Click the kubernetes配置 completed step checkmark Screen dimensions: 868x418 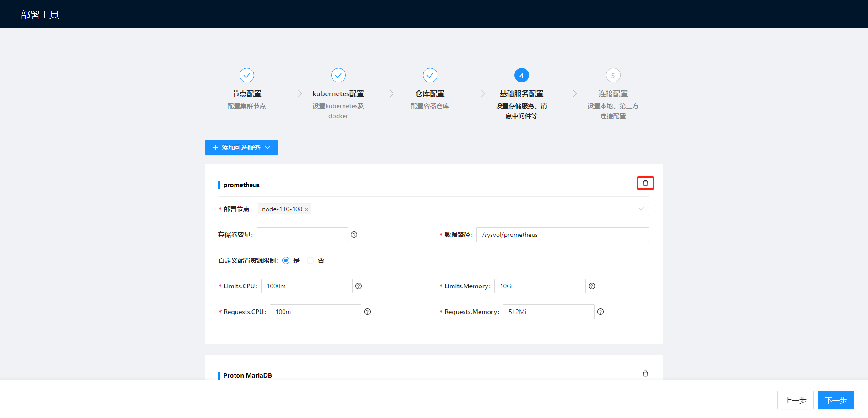click(x=338, y=75)
